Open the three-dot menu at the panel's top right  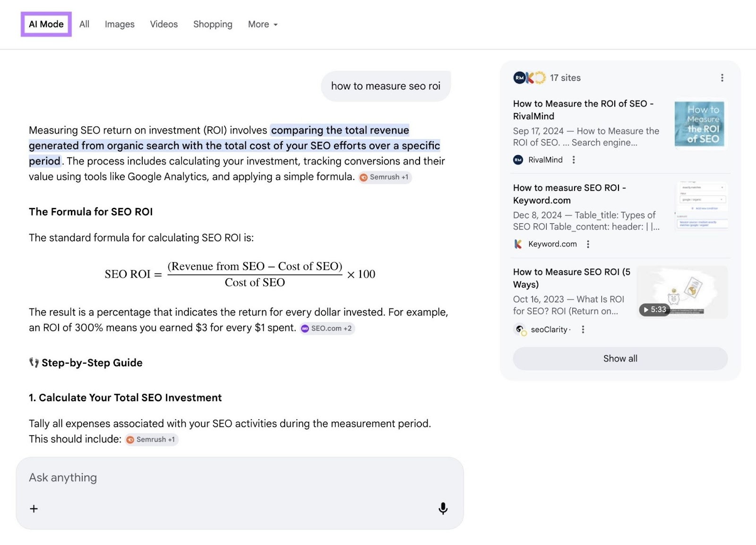tap(722, 77)
